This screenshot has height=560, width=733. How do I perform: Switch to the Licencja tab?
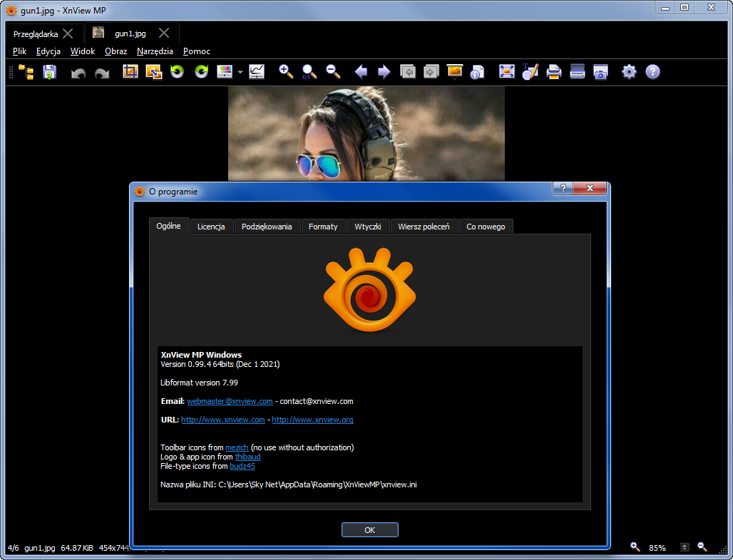[x=211, y=227]
